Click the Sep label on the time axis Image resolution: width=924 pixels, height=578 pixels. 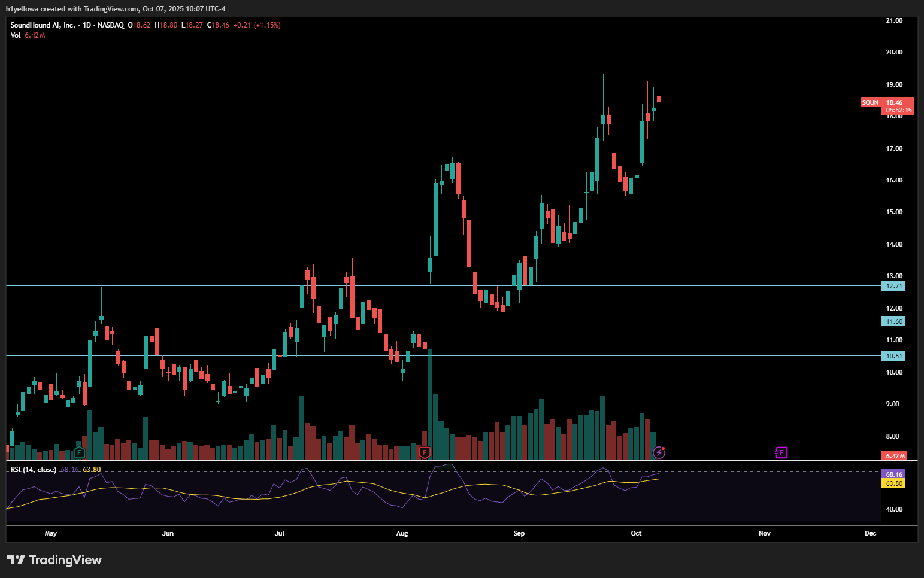pos(519,533)
